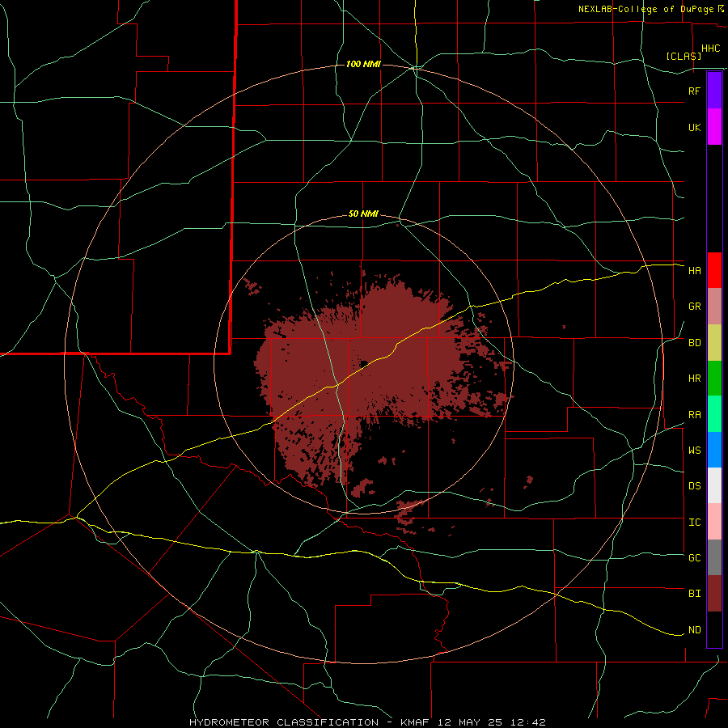
Task: Select the BD yellow legend swatch
Action: point(714,343)
